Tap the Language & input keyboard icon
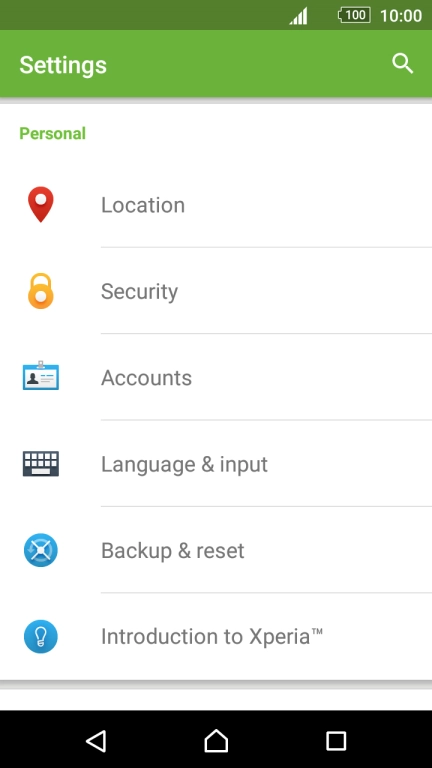 (x=41, y=463)
